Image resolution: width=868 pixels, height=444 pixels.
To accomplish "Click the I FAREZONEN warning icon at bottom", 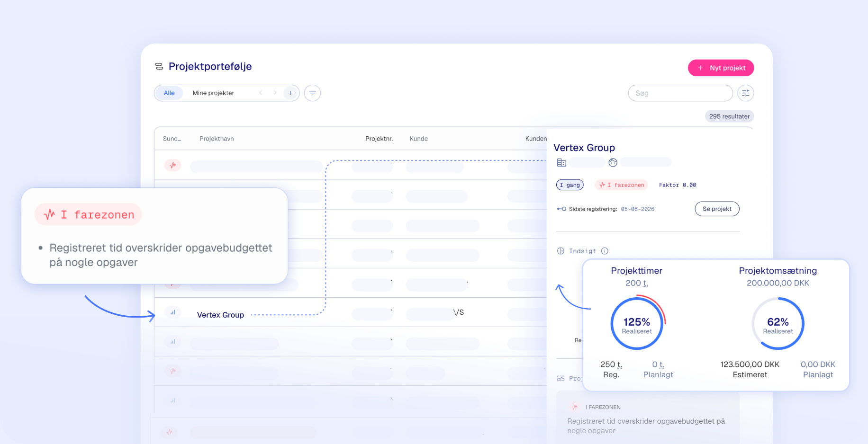I will click(x=575, y=407).
